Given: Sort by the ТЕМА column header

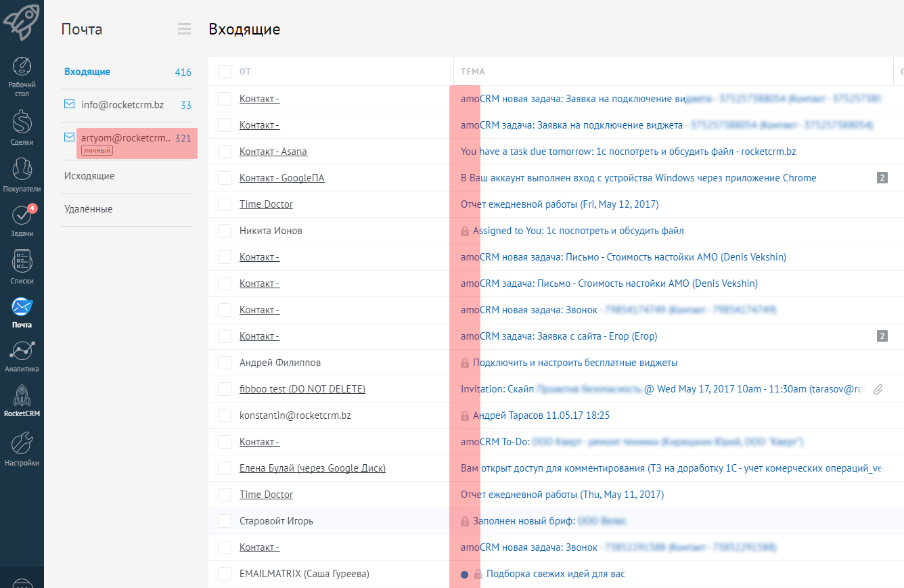Looking at the screenshot, I should (x=472, y=71).
